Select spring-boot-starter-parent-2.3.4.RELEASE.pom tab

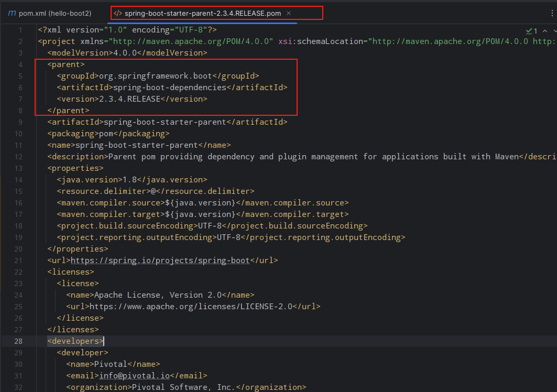coord(202,13)
